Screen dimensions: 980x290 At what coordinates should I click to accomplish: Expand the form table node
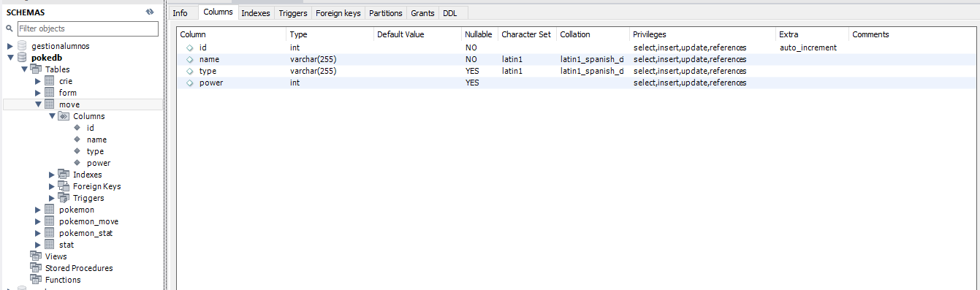[x=38, y=93]
